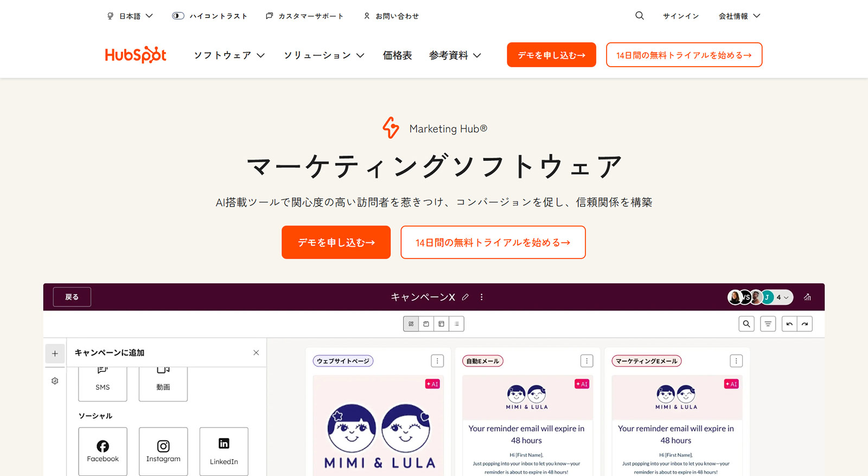This screenshot has height=476, width=868.
Task: Switch to the list view icon
Action: pyautogui.click(x=457, y=324)
